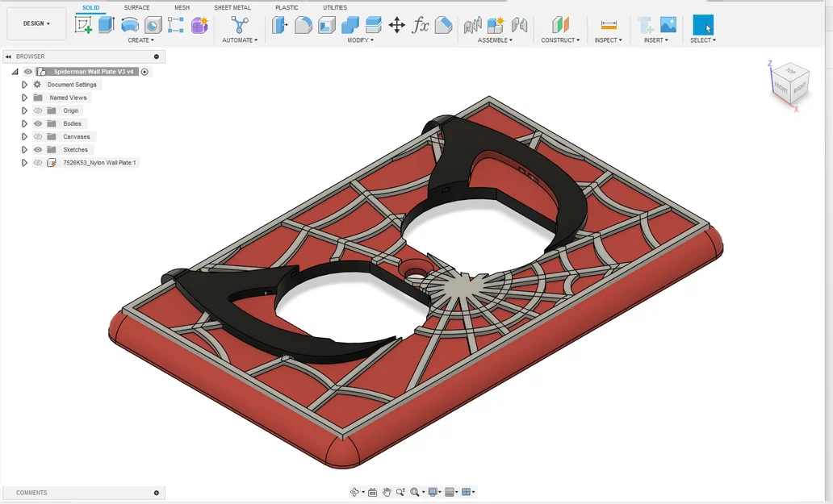
Task: Switch to the Utilities tab
Action: 335,7
